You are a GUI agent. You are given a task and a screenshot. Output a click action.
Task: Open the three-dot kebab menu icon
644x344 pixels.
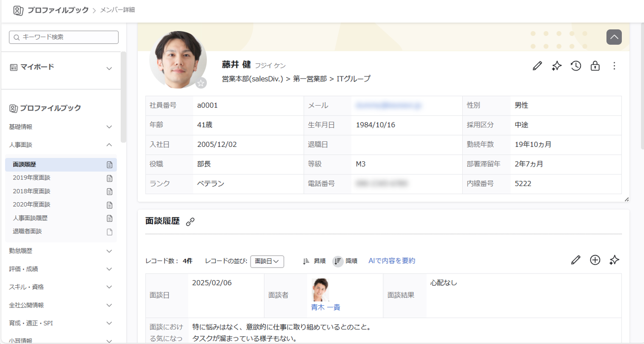(x=614, y=66)
